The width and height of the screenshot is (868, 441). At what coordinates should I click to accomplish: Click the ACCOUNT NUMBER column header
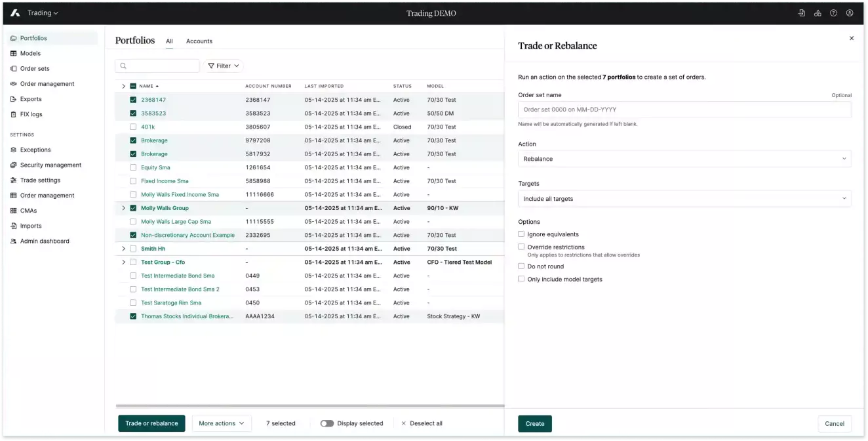268,86
